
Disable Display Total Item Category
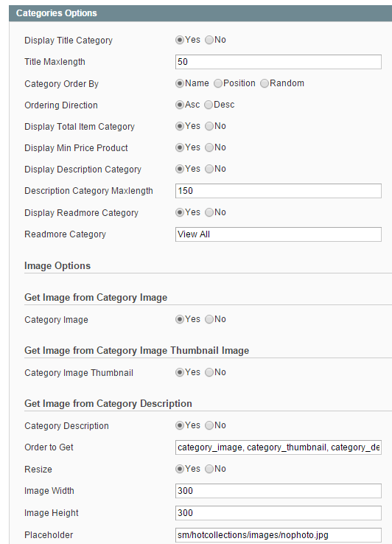[x=209, y=126]
